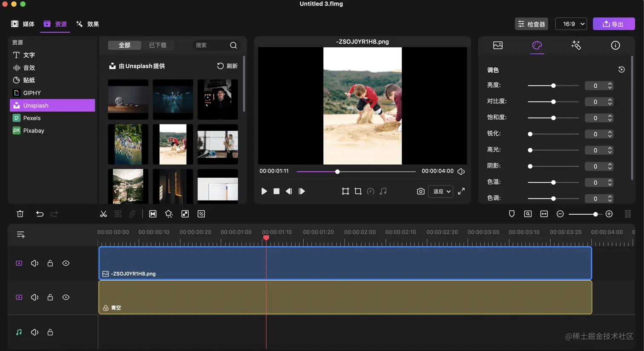644x351 pixels.
Task: Click the edit square icon in timeline toolbar
Action: (201, 214)
